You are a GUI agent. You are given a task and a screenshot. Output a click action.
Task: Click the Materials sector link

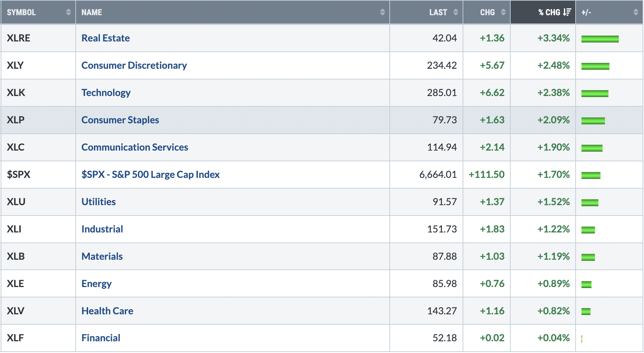(x=102, y=256)
